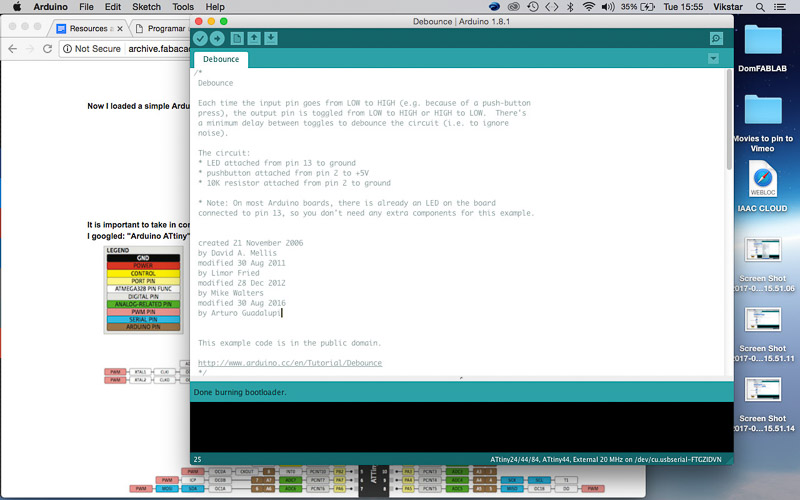Click the volume speaker icon

[x=608, y=7]
